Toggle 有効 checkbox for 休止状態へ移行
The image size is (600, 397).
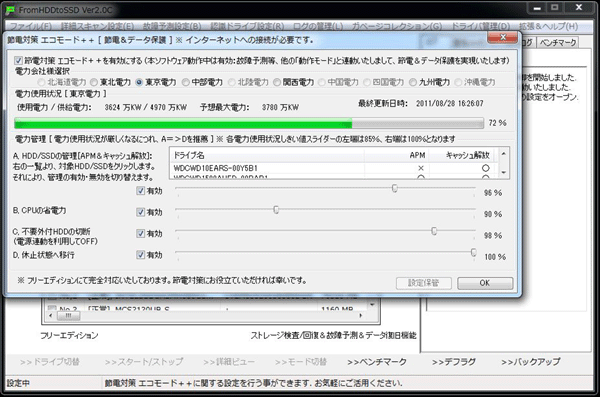(x=140, y=255)
